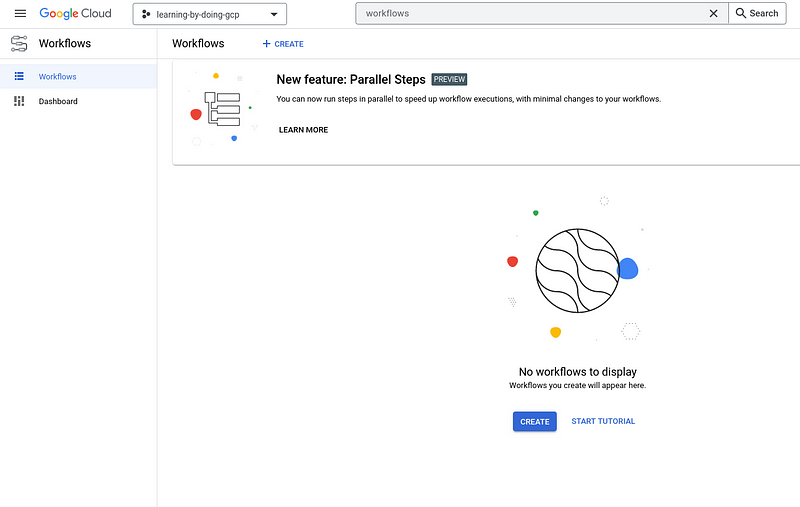Viewport: 800px width, 507px height.
Task: Click the Dashboard chart icon
Action: pos(19,101)
